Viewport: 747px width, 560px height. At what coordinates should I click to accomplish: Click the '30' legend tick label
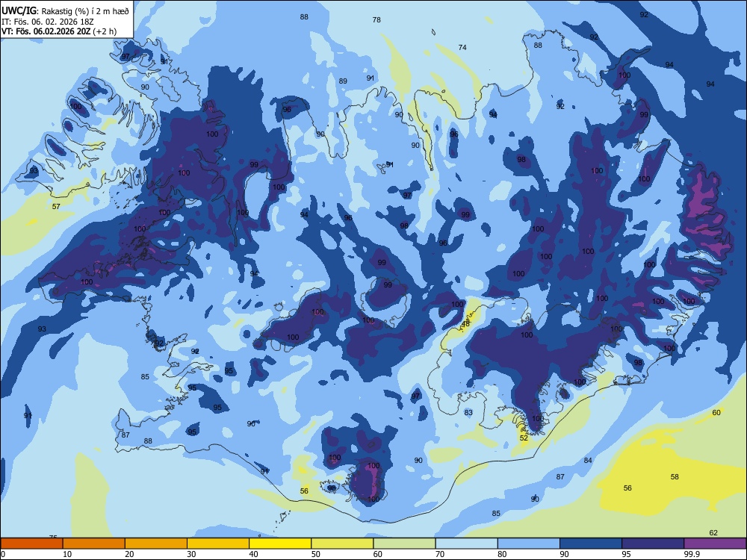click(191, 554)
